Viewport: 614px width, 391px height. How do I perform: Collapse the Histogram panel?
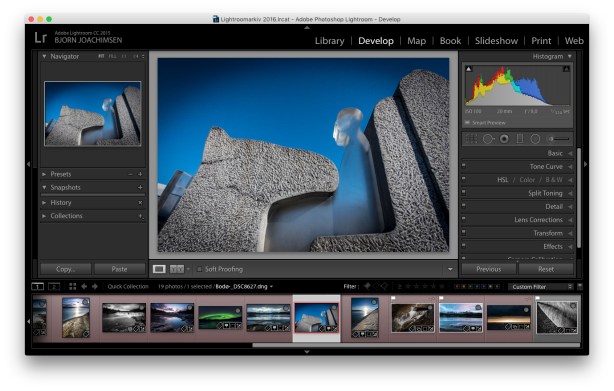pos(570,56)
